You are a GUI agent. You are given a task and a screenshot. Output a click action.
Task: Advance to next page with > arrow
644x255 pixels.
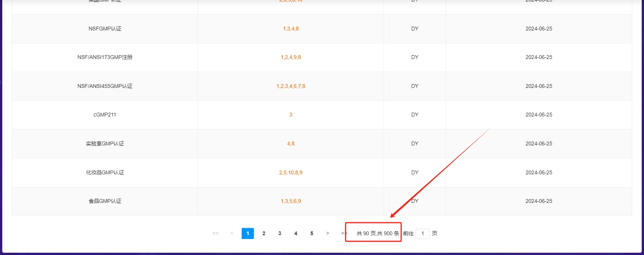coord(328,233)
